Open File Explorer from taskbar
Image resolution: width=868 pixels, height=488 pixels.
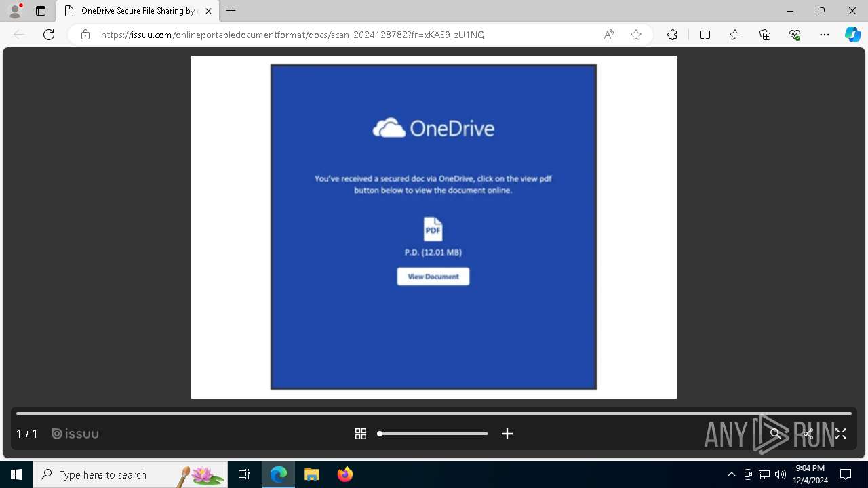pyautogui.click(x=311, y=474)
